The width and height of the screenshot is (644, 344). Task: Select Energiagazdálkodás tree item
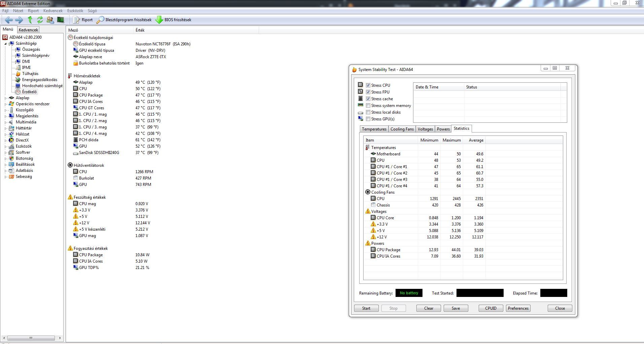tap(40, 80)
